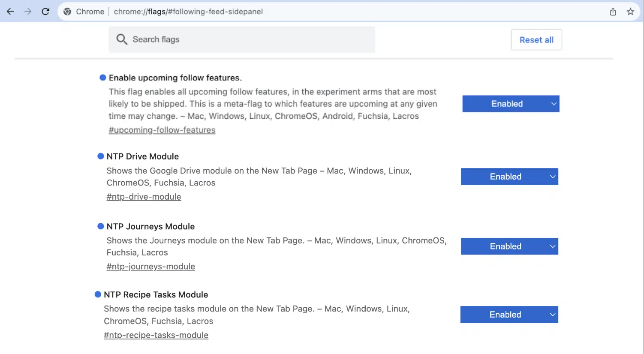Click 'This flag enables all upcoming follow' description

point(273,104)
